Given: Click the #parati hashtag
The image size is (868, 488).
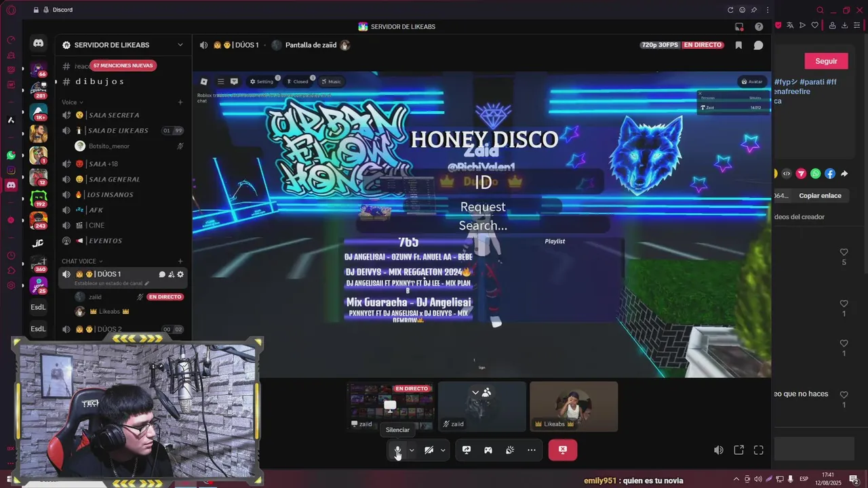Looking at the screenshot, I should tap(812, 82).
